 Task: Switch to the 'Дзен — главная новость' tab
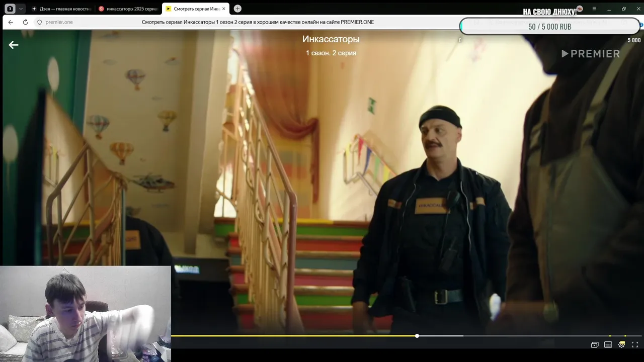click(61, 9)
